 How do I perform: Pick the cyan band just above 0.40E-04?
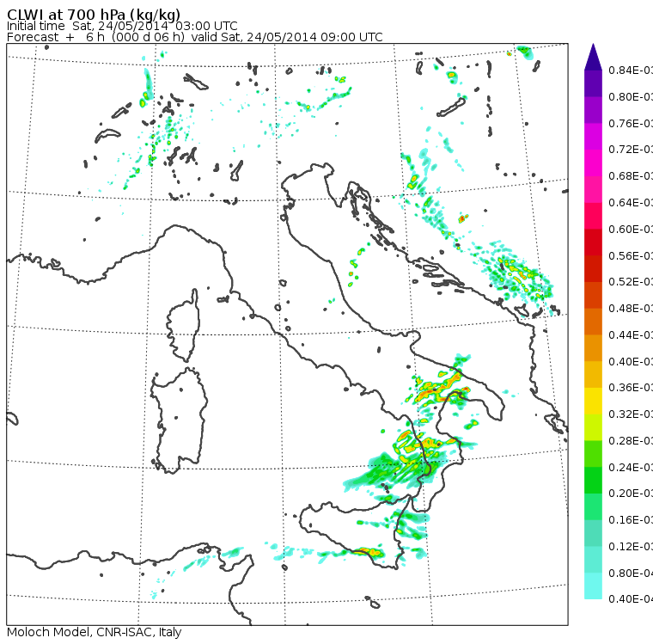593,586
